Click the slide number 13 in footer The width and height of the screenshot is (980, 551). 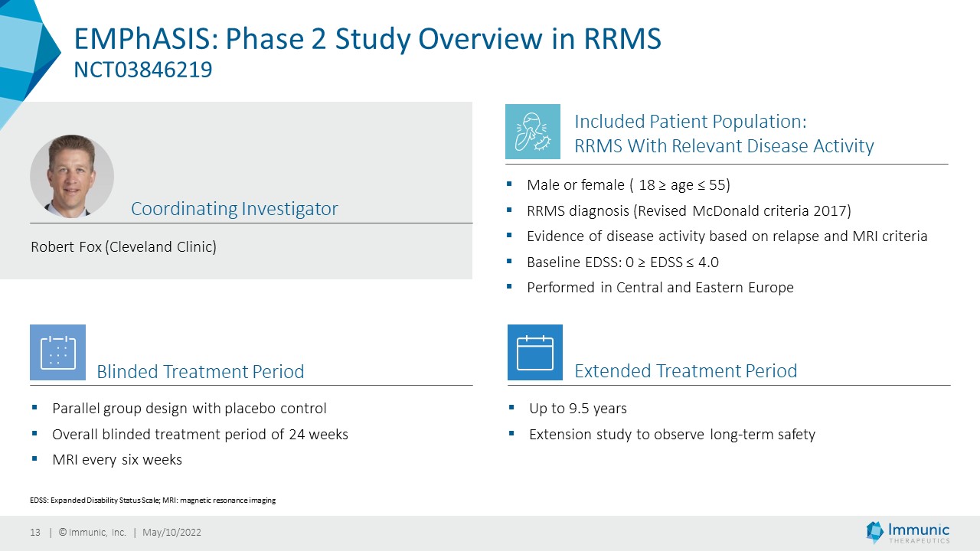(x=34, y=533)
